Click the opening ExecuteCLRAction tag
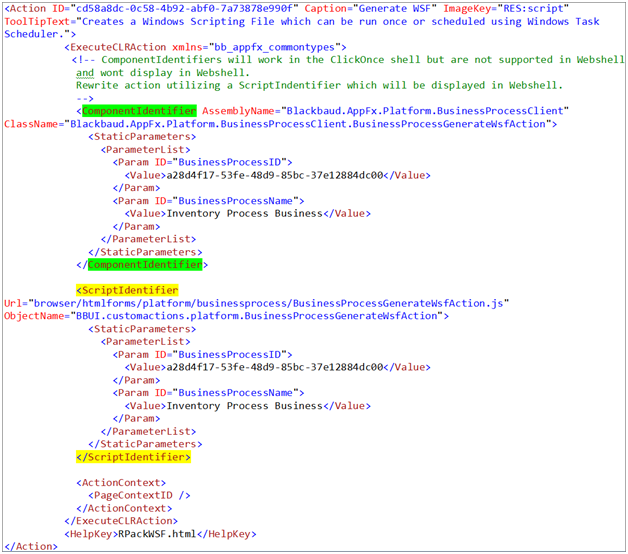628x554 pixels. [116, 47]
